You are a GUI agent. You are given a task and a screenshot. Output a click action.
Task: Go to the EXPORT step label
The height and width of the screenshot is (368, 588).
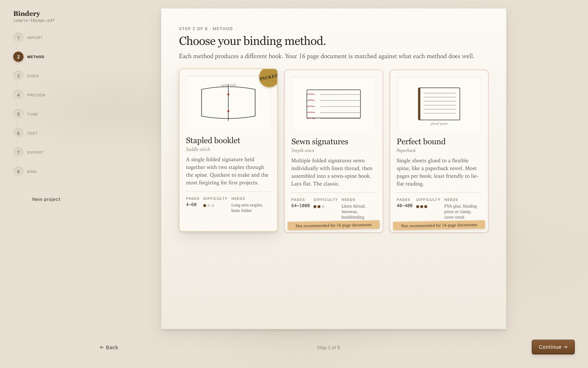coord(35,153)
